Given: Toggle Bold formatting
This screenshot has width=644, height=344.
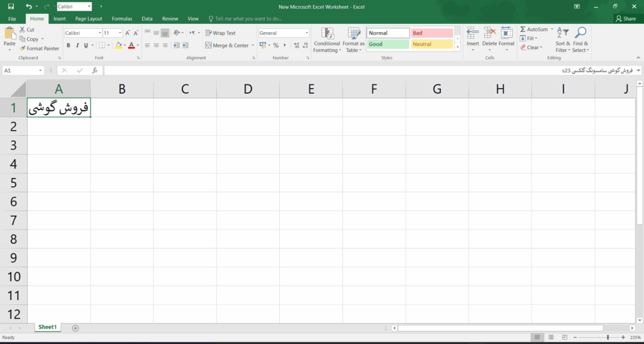Looking at the screenshot, I should pos(69,45).
